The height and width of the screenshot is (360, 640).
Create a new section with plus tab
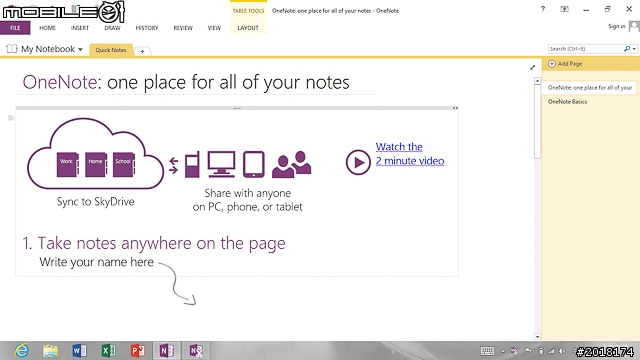click(x=142, y=51)
